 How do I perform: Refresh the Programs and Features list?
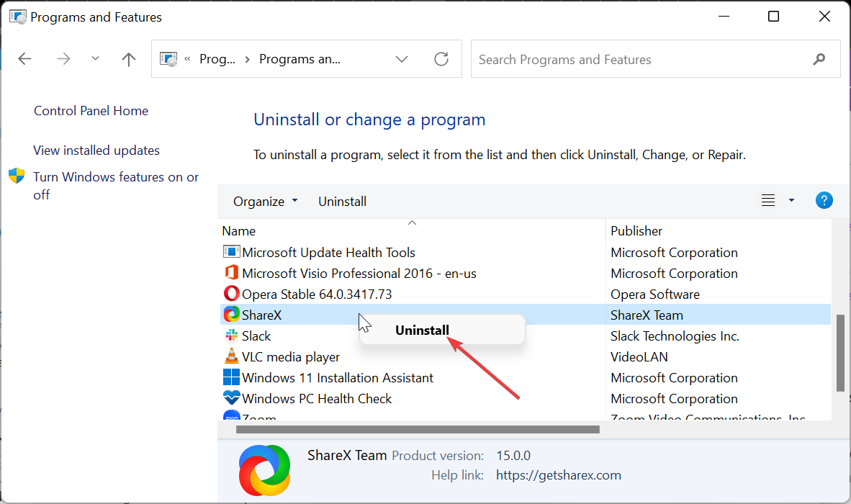pyautogui.click(x=441, y=59)
